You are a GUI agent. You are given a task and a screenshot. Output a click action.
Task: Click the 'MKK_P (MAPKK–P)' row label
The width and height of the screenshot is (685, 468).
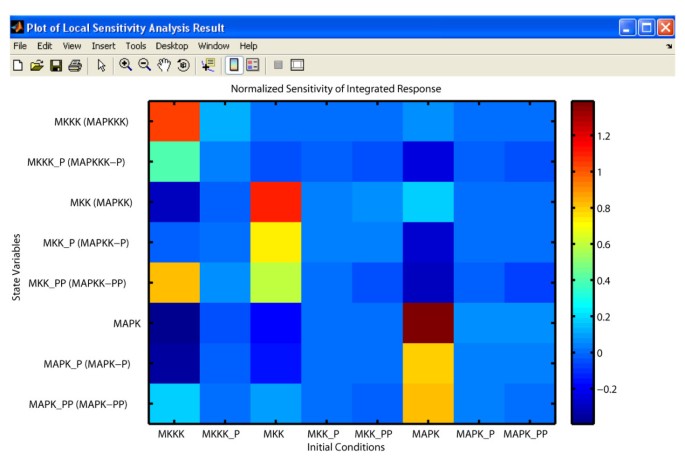(x=86, y=243)
